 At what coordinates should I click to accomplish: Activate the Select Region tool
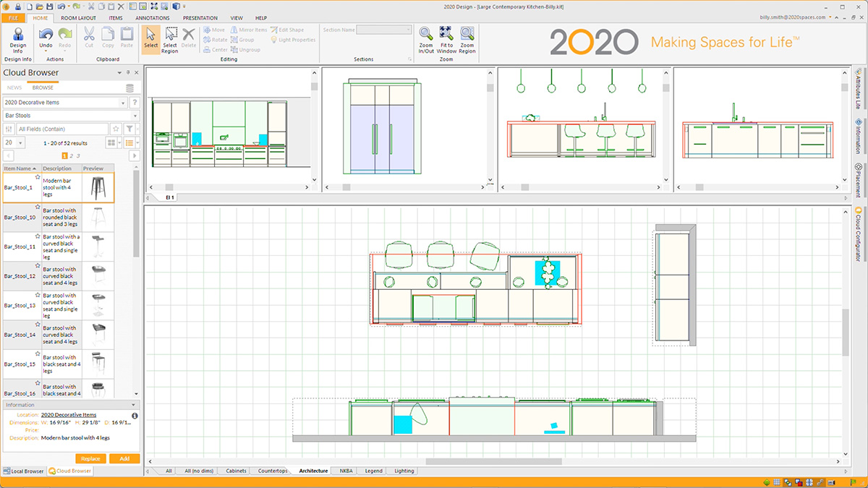coord(170,39)
